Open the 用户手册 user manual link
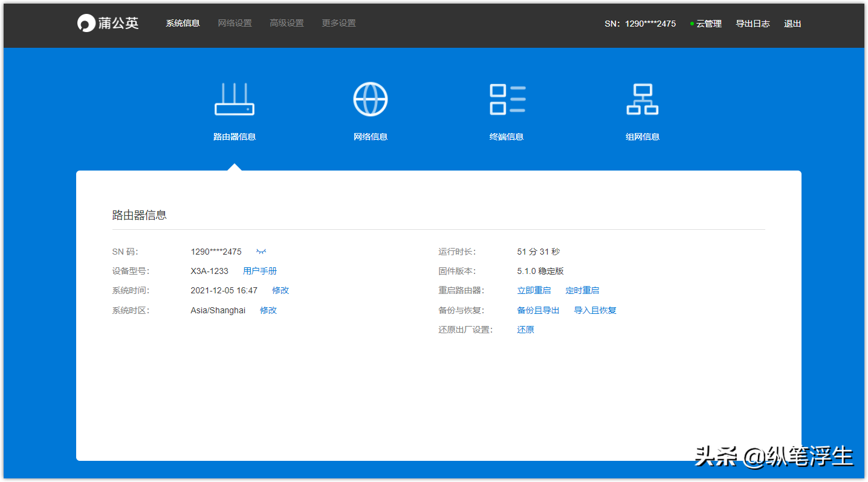Viewport: 868px width, 482px height. [x=260, y=271]
